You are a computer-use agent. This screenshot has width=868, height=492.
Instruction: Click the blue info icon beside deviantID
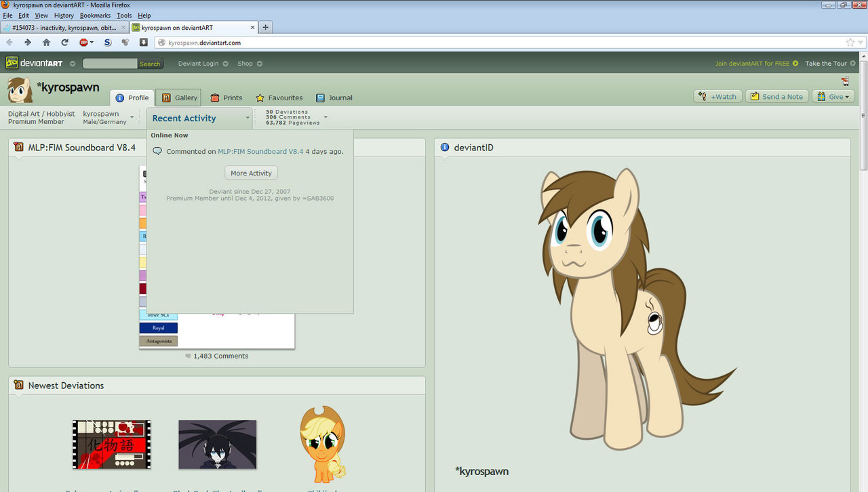(445, 147)
